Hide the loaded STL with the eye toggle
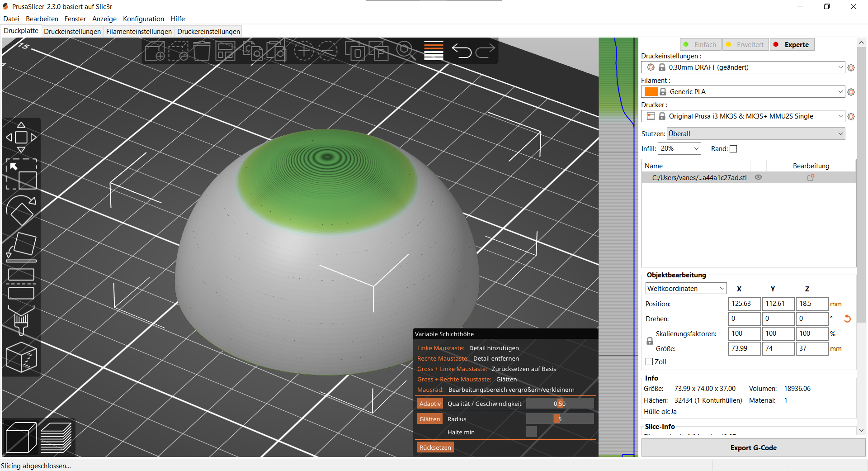Image resolution: width=868 pixels, height=471 pixels. pos(758,177)
